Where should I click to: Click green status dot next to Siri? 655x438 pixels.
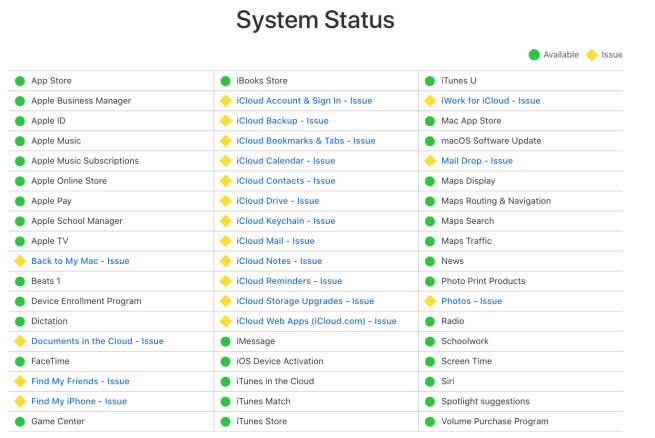pyautogui.click(x=430, y=381)
